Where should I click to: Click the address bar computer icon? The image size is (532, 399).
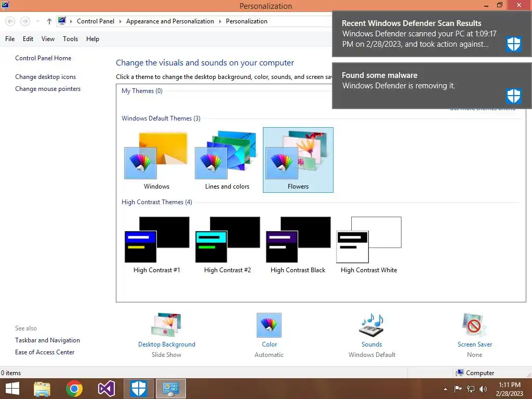pos(62,21)
